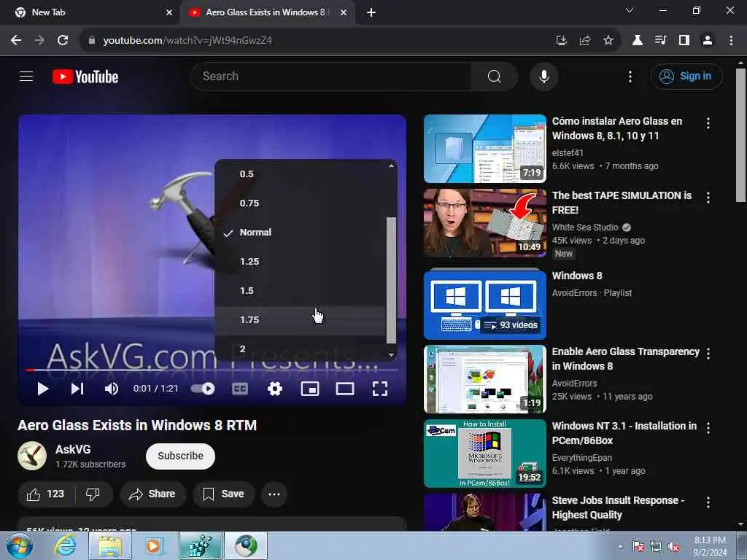Screen dimensions: 747x560
Task: Open options for Cómo instalar Aero Glass video
Action: [708, 123]
